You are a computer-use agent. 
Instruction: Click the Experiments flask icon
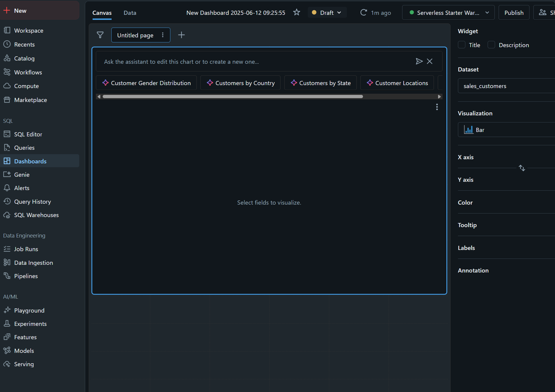(x=7, y=324)
